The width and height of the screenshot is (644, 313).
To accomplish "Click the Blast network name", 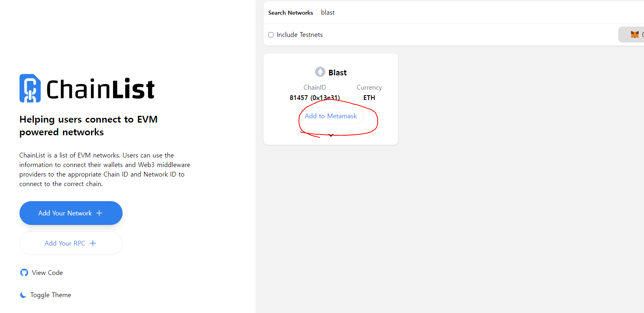I will [338, 73].
